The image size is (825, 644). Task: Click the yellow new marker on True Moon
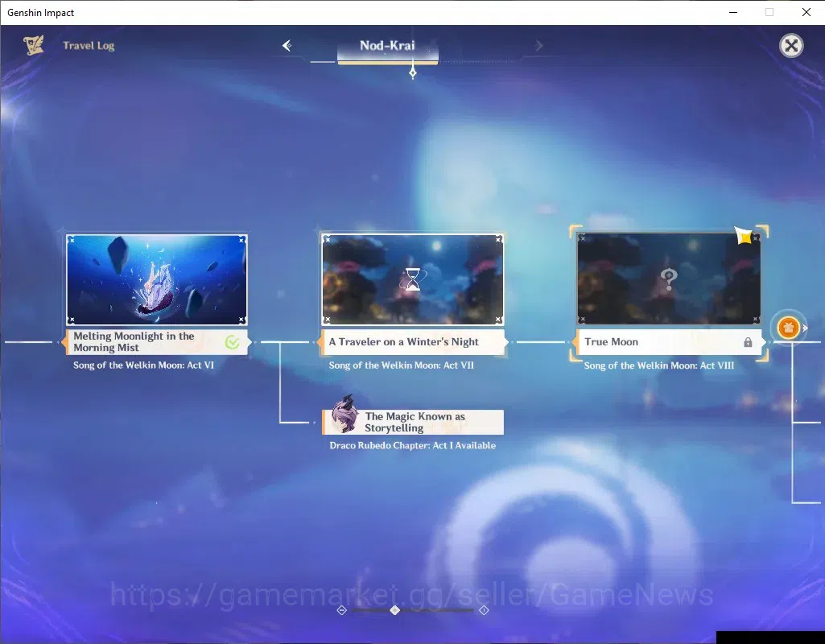tap(744, 236)
